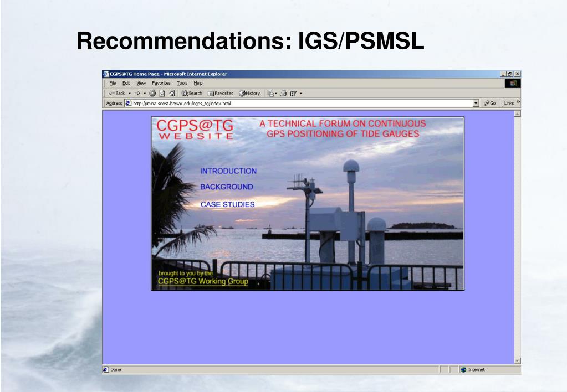This screenshot has width=567, height=392.
Task: Open the Tools menu
Action: pyautogui.click(x=182, y=83)
